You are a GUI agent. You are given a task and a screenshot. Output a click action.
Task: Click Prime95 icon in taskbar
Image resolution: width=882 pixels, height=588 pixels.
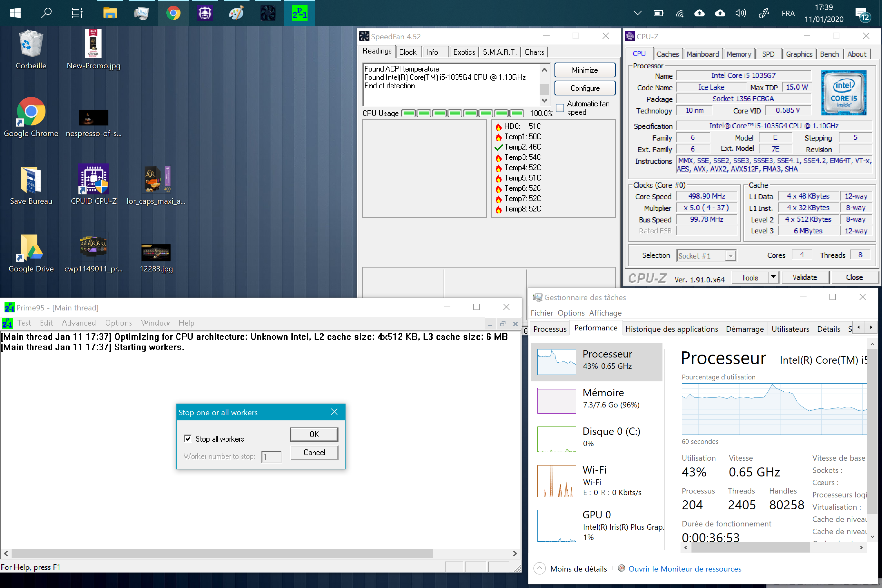click(299, 14)
